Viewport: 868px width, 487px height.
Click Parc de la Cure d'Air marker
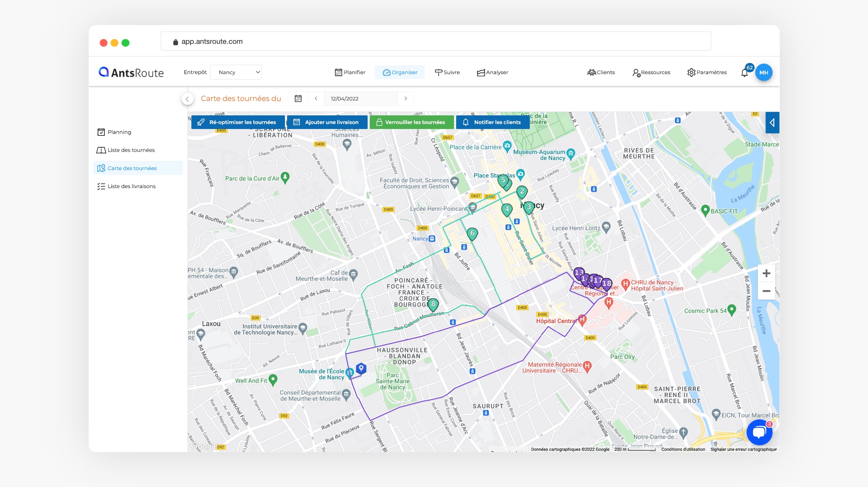[285, 178]
